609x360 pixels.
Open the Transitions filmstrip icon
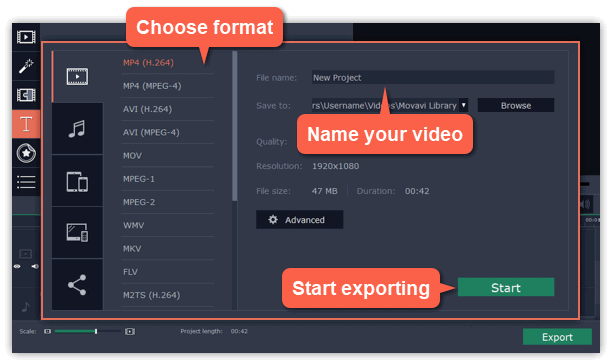pos(26,95)
